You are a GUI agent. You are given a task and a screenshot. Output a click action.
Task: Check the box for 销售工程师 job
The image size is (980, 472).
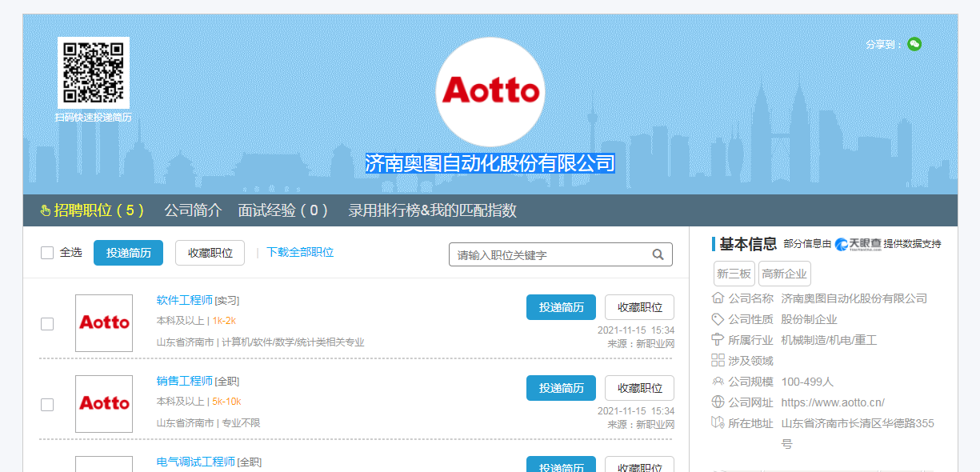click(x=47, y=405)
